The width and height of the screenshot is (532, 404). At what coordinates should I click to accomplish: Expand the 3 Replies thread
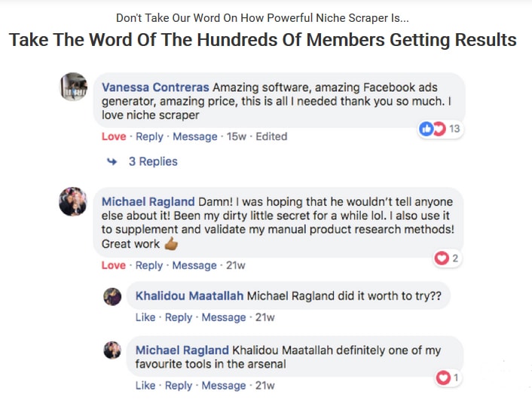pyautogui.click(x=153, y=161)
